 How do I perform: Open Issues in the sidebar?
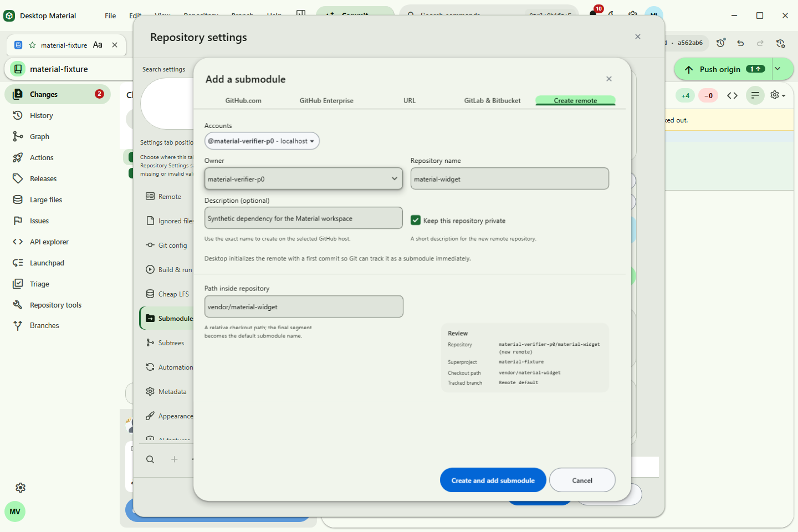coord(58,221)
